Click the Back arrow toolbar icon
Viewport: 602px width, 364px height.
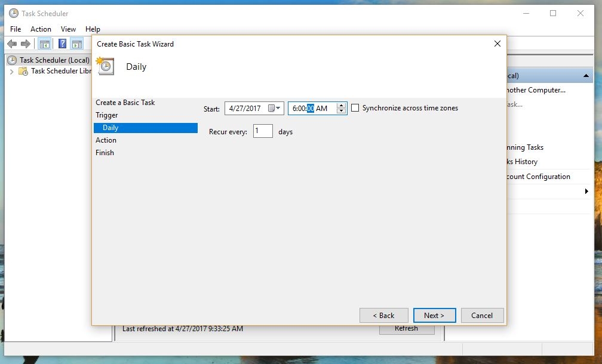[x=12, y=44]
